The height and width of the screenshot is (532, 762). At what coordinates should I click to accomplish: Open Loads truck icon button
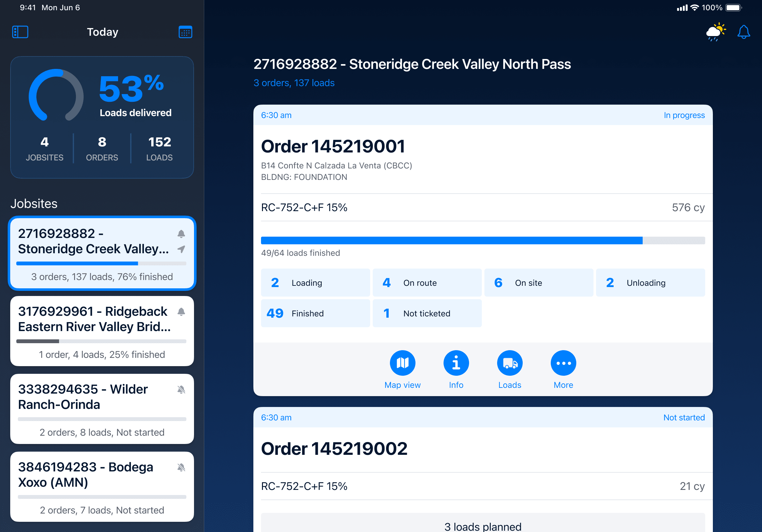[x=510, y=370]
